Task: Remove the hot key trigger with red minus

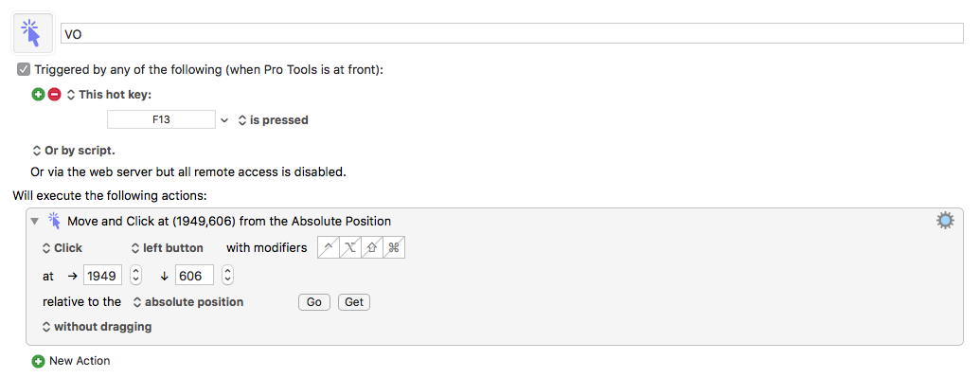Action: tap(54, 95)
